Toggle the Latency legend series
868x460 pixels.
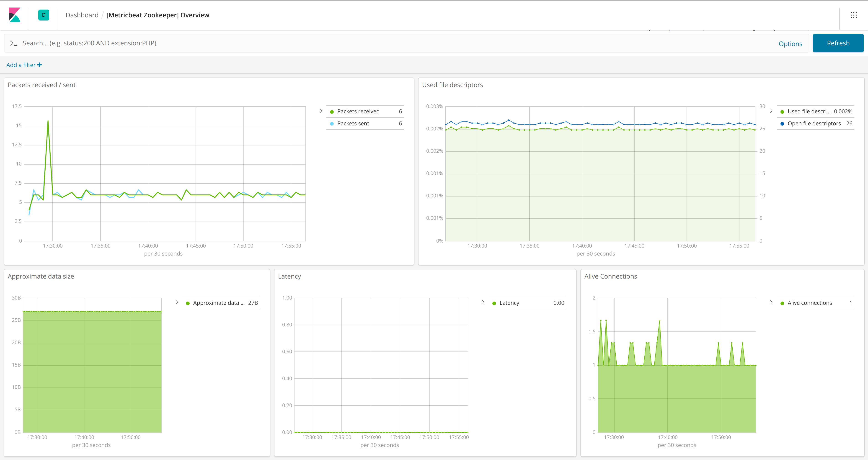pyautogui.click(x=509, y=303)
